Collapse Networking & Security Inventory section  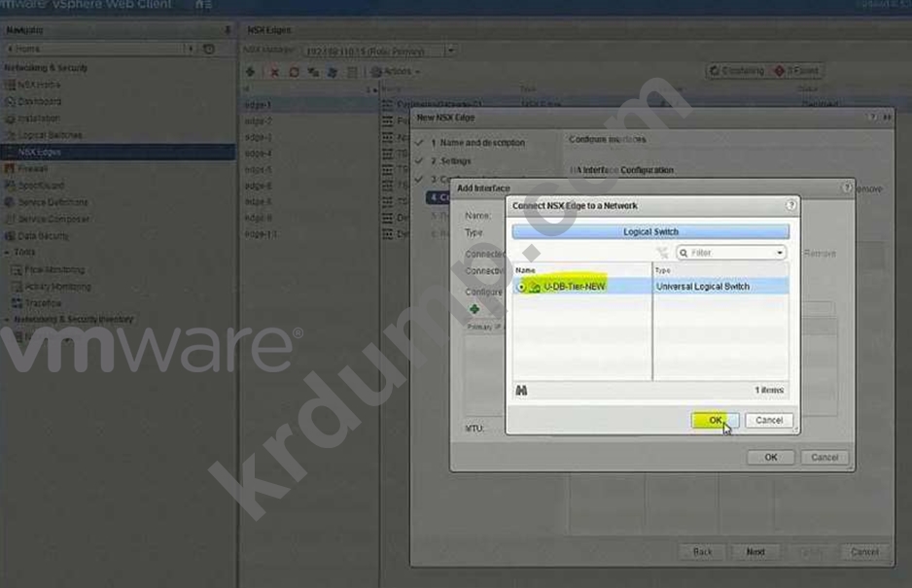[7, 320]
